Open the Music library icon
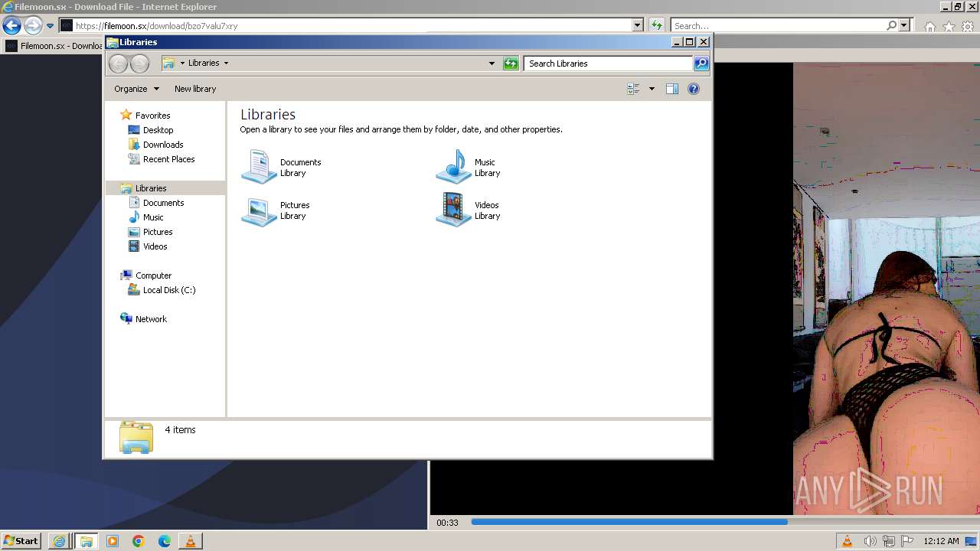Viewport: 980px width, 551px height. [453, 167]
